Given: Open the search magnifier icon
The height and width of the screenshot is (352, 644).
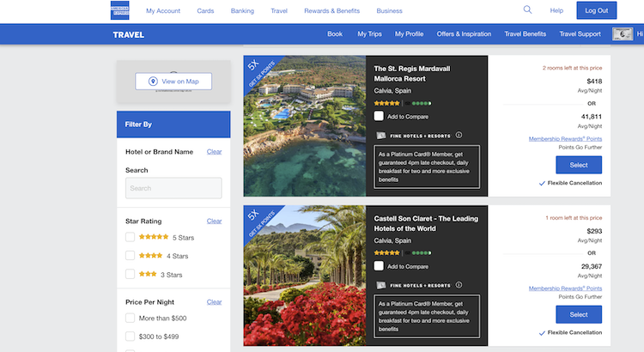Looking at the screenshot, I should point(527,9).
